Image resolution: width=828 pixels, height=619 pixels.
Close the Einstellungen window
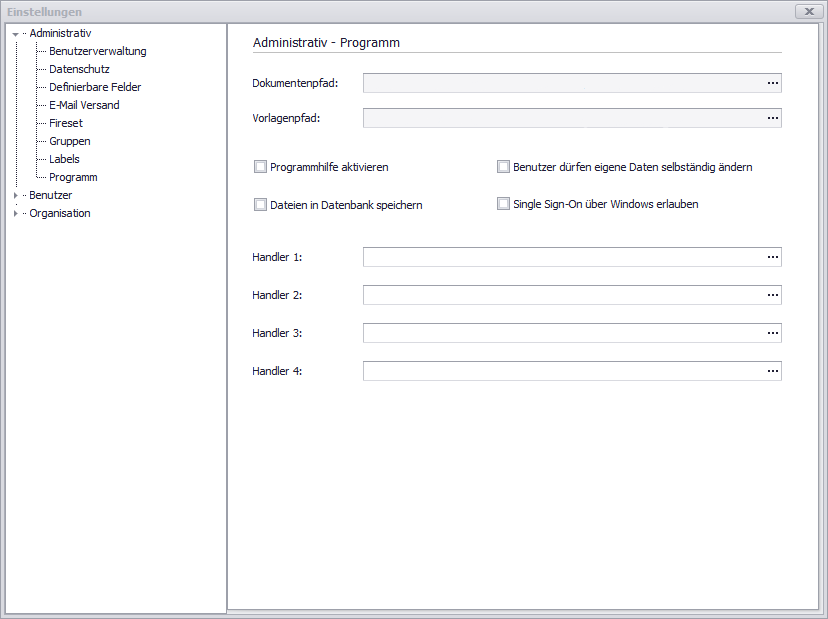coord(808,11)
